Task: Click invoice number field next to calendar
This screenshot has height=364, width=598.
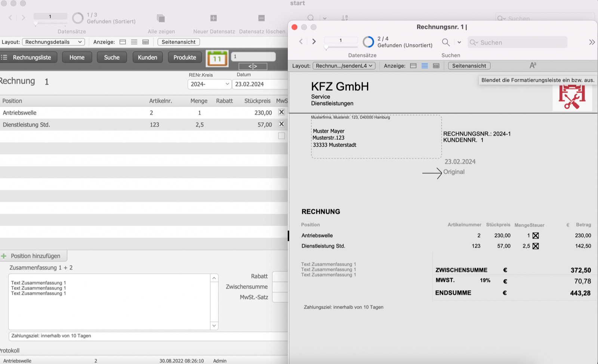Action: [x=253, y=56]
